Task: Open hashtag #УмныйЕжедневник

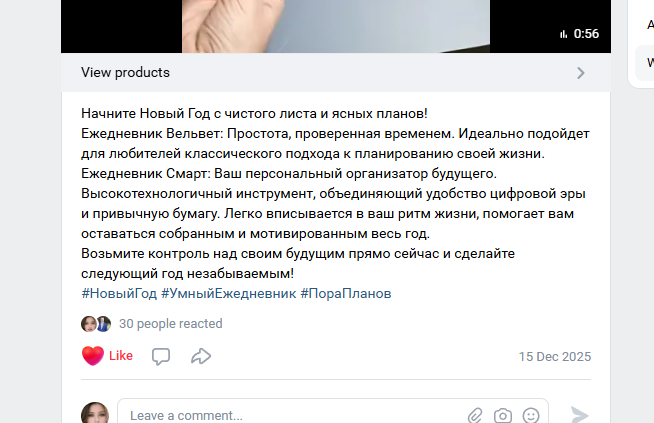Action: click(x=229, y=294)
